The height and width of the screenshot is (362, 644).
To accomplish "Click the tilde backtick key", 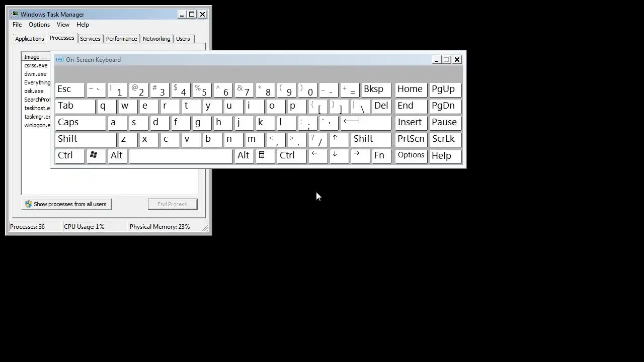I will pos(96,89).
